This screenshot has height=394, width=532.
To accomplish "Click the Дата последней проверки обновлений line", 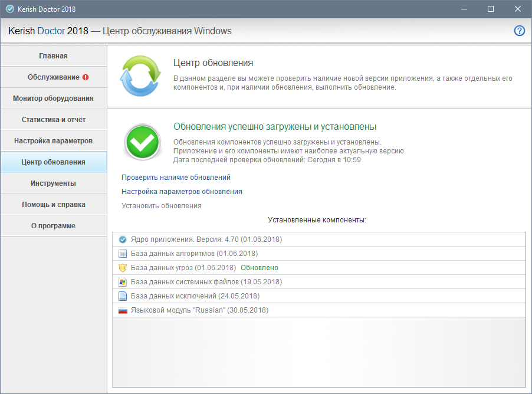I will click(x=267, y=160).
